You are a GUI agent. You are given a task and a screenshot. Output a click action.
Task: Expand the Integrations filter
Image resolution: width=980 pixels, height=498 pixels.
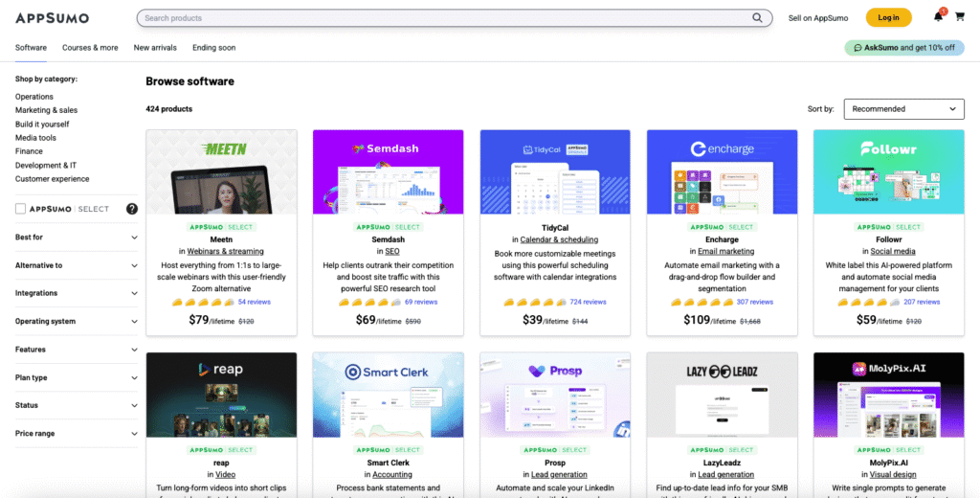[77, 293]
